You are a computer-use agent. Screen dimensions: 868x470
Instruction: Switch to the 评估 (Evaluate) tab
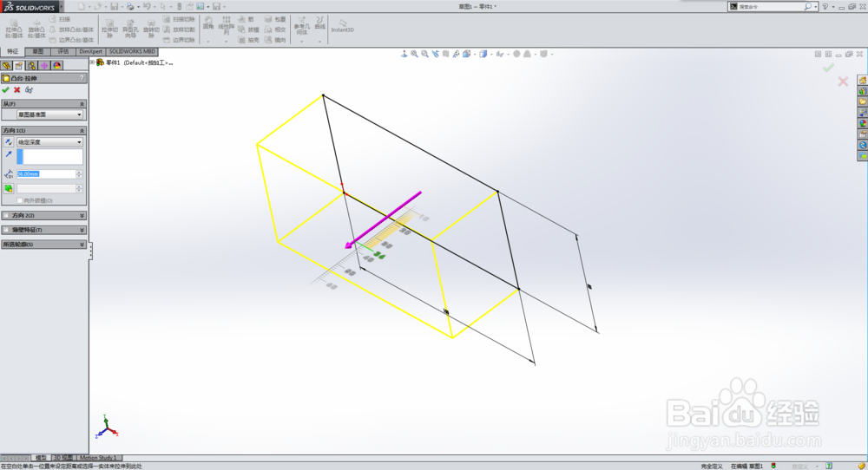tap(63, 51)
